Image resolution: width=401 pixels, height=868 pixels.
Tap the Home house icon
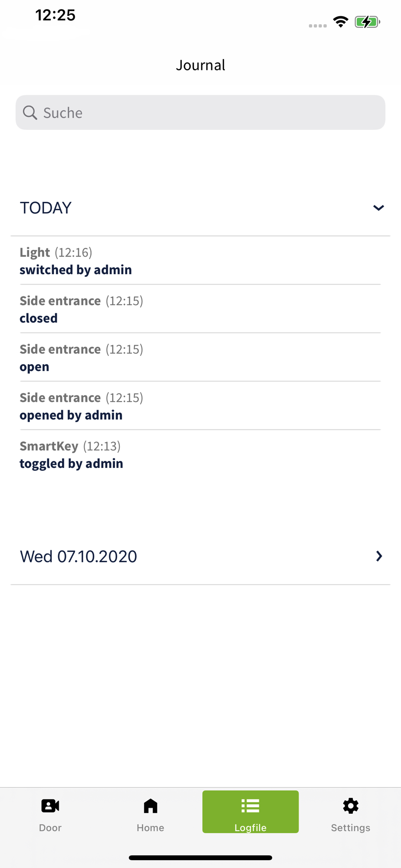pyautogui.click(x=151, y=806)
